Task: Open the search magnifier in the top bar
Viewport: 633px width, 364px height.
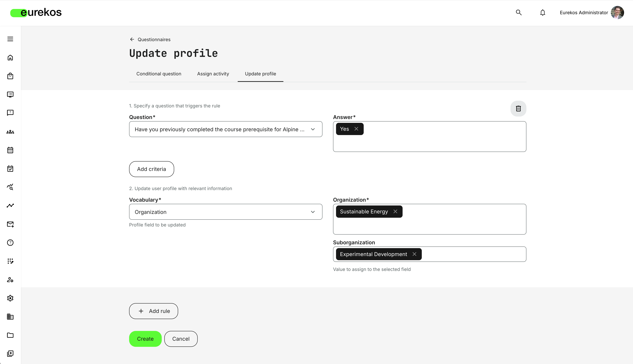Action: tap(519, 13)
